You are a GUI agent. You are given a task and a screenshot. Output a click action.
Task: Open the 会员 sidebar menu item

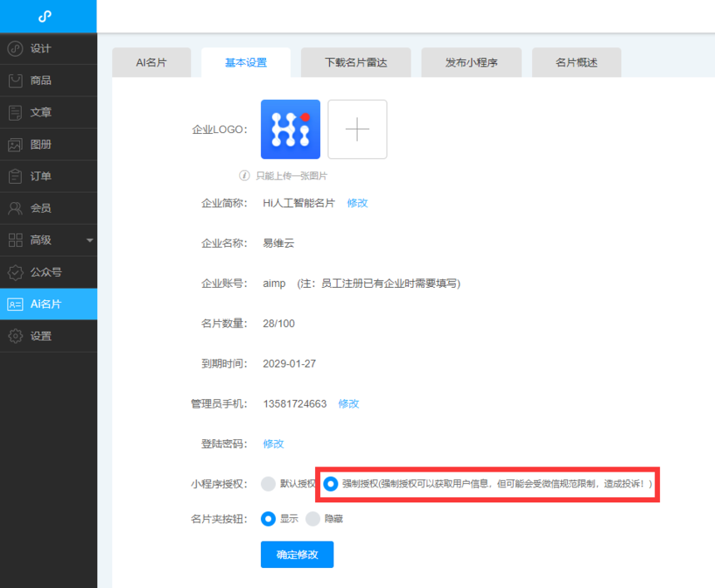48,208
